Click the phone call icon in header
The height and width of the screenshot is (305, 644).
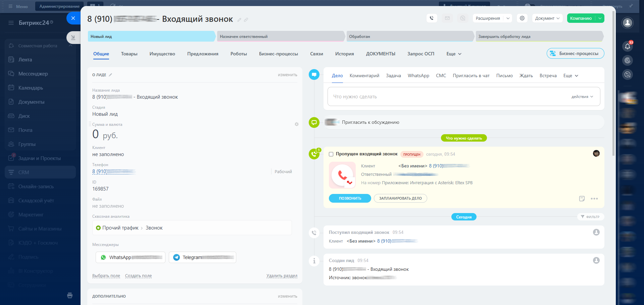click(432, 18)
